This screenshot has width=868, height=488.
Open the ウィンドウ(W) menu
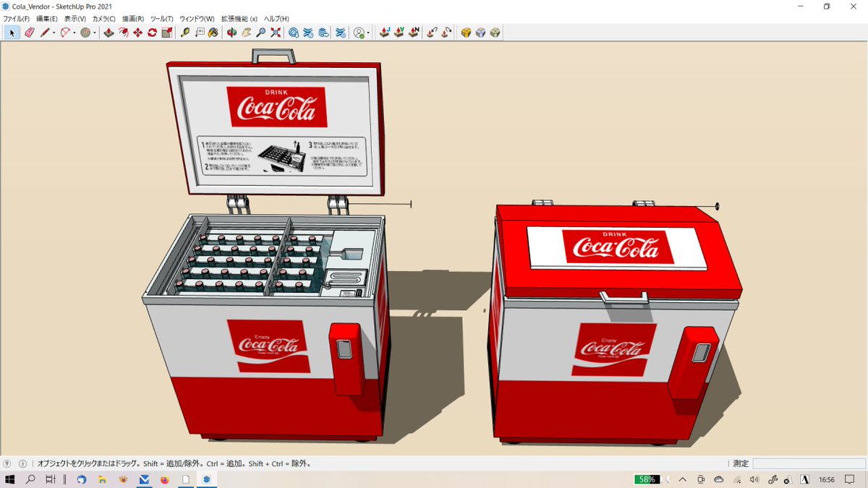[197, 18]
